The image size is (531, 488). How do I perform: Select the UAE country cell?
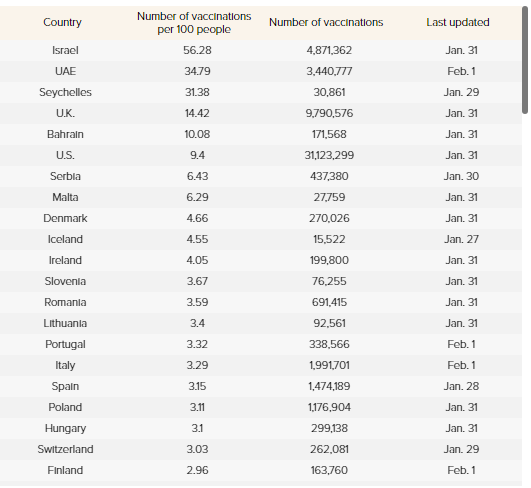click(x=65, y=71)
